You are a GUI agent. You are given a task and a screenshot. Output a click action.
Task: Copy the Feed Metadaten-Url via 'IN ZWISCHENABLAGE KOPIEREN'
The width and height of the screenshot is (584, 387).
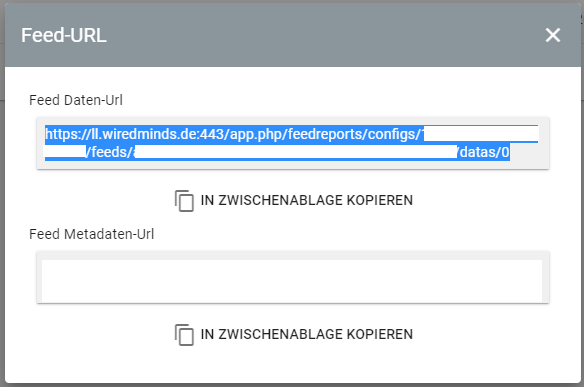(294, 334)
